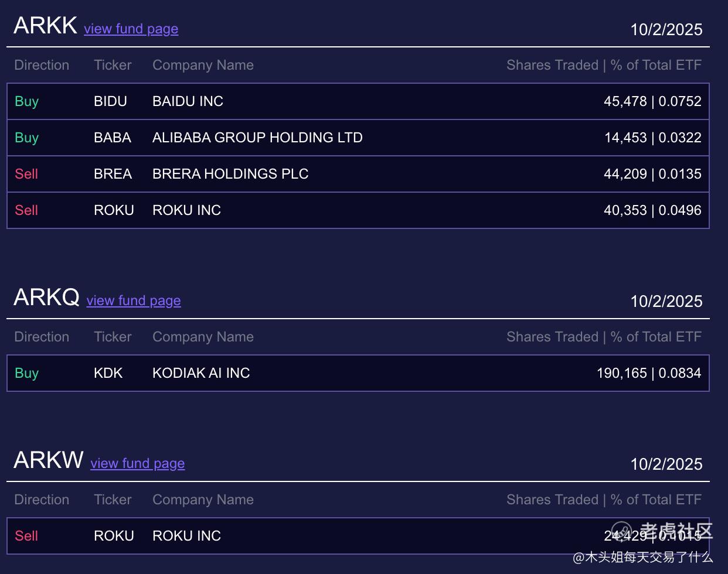Click the value 14,453 | 0.0322
The height and width of the screenshot is (574, 728).
tap(653, 138)
